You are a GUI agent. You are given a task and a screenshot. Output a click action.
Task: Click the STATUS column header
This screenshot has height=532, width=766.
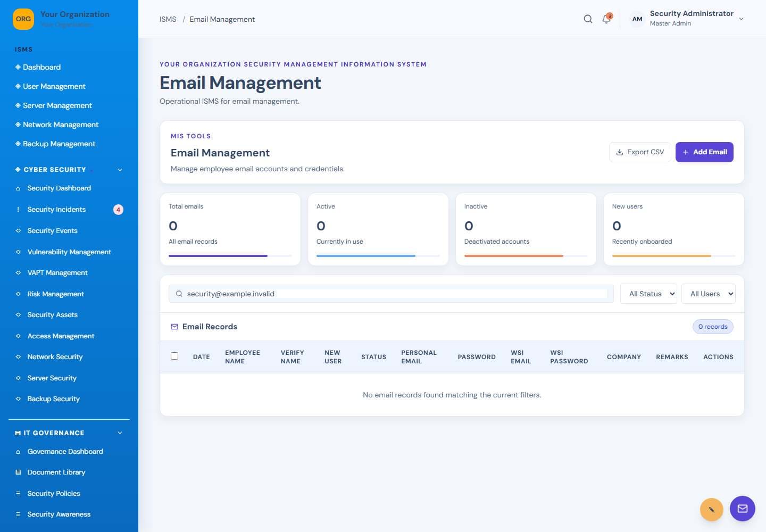click(x=373, y=357)
